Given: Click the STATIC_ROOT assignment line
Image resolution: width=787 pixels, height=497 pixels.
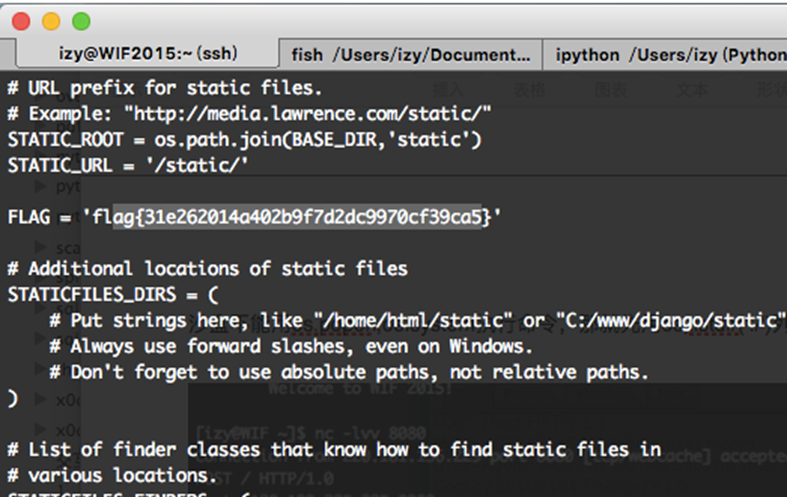Looking at the screenshot, I should (x=244, y=139).
